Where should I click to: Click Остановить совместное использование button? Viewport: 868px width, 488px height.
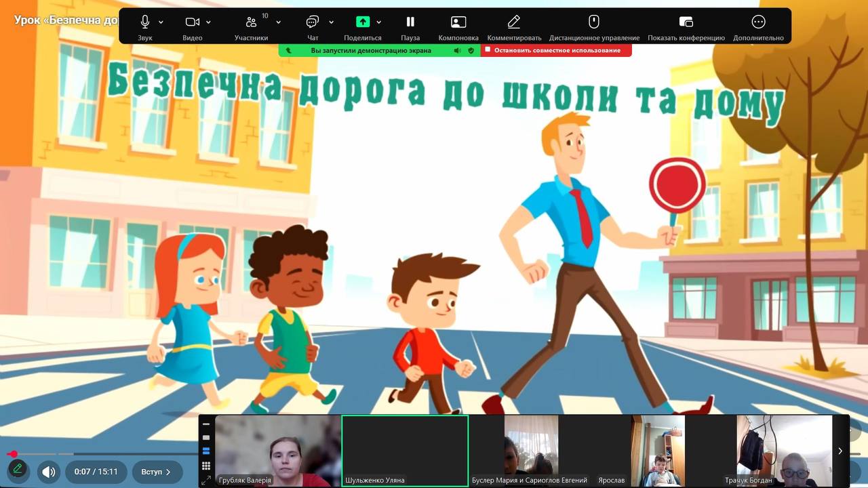click(556, 50)
